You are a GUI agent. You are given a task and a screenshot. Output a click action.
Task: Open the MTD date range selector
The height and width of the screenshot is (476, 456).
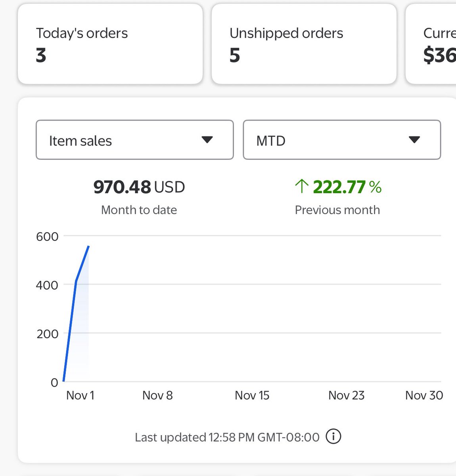tap(341, 140)
